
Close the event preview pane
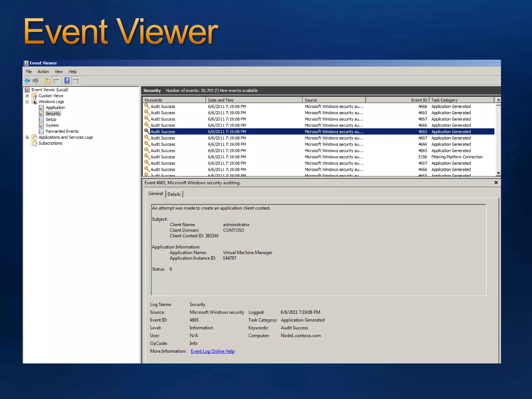[x=496, y=183]
